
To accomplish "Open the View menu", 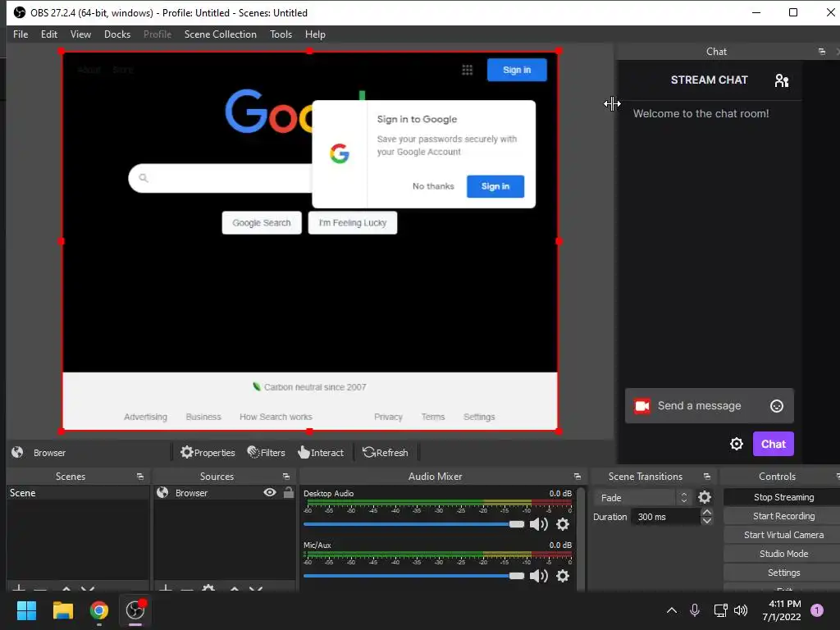I will 80,34.
